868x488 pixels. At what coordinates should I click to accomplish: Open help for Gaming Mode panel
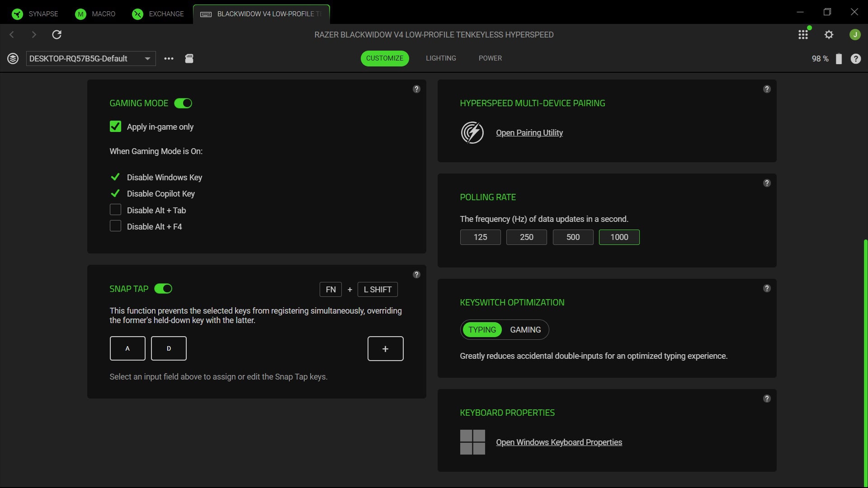[x=417, y=89]
